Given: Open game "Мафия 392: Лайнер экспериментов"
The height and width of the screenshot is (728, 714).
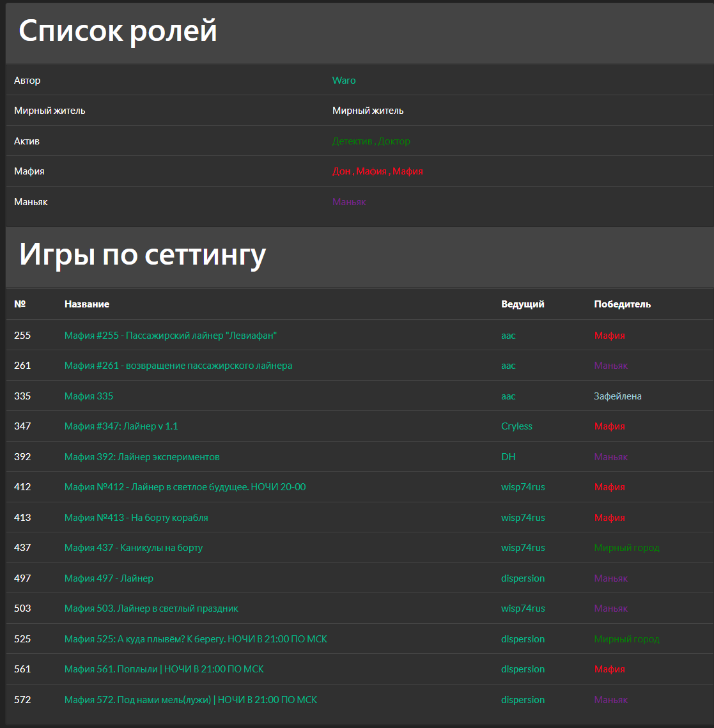Looking at the screenshot, I should coord(141,456).
